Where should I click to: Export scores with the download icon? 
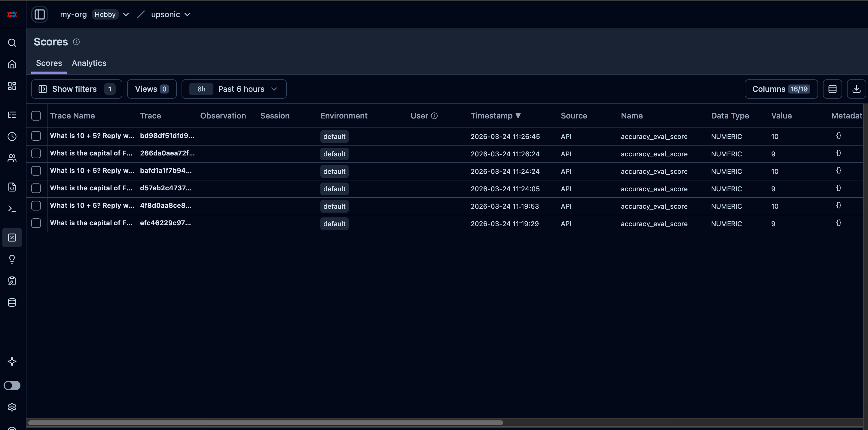tap(856, 89)
